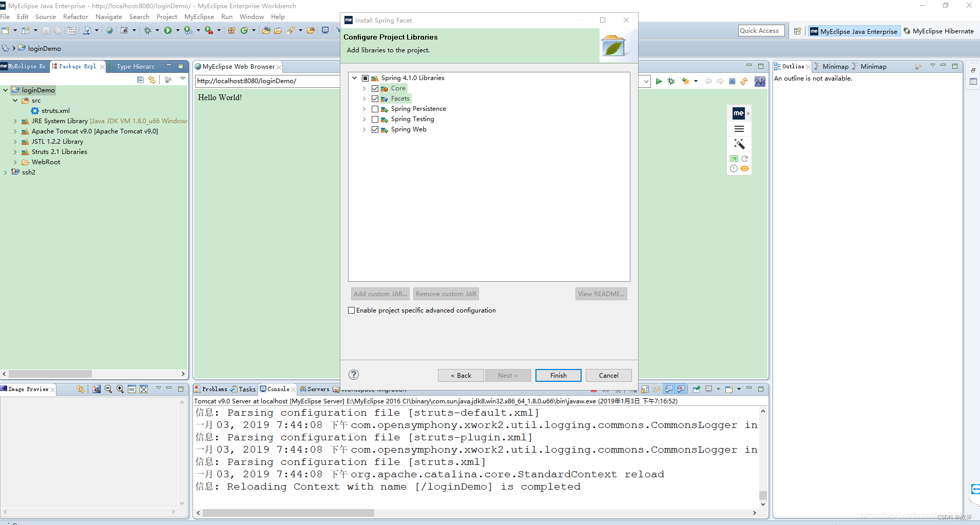Click the magic wand icon in floating panel
980x525 pixels.
coord(739,144)
